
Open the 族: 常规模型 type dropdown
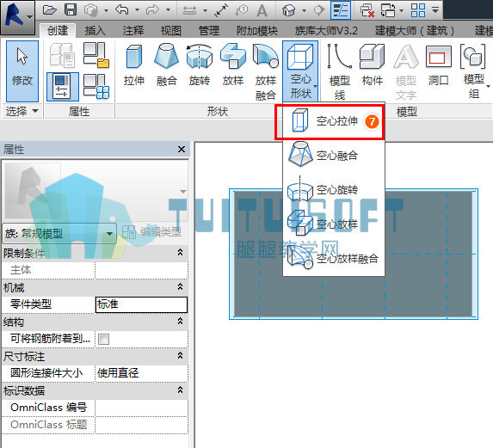click(59, 233)
